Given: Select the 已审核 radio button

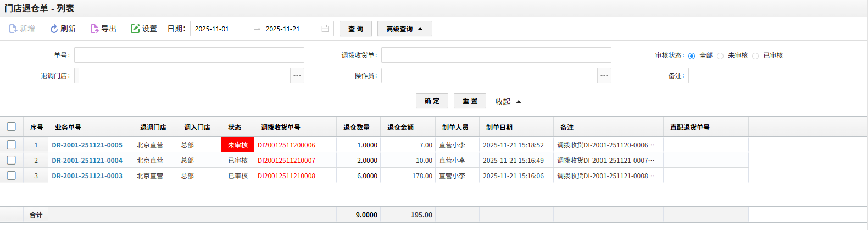Looking at the screenshot, I should click(x=755, y=56).
